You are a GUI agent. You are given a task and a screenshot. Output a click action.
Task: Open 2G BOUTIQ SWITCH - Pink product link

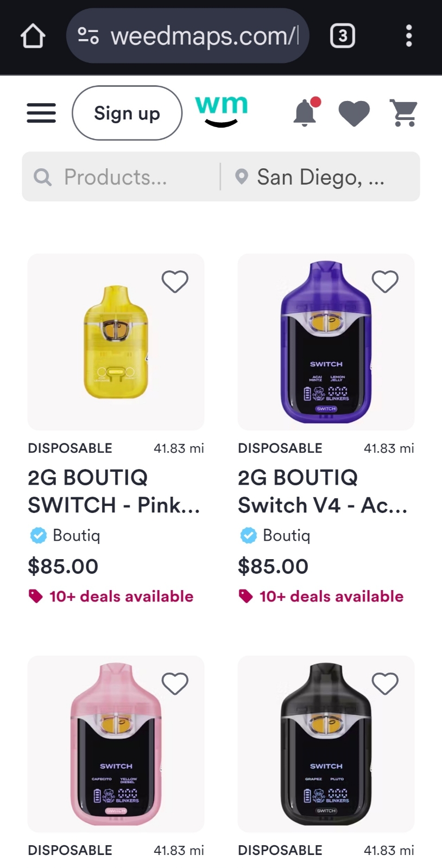coord(114,491)
